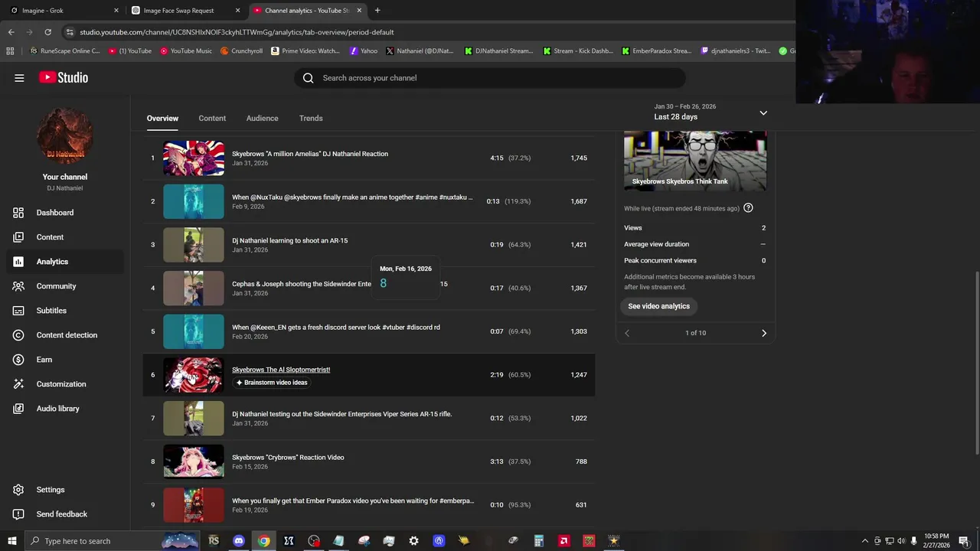Open Content in the sidebar
This screenshot has height=551, width=980.
coord(50,237)
